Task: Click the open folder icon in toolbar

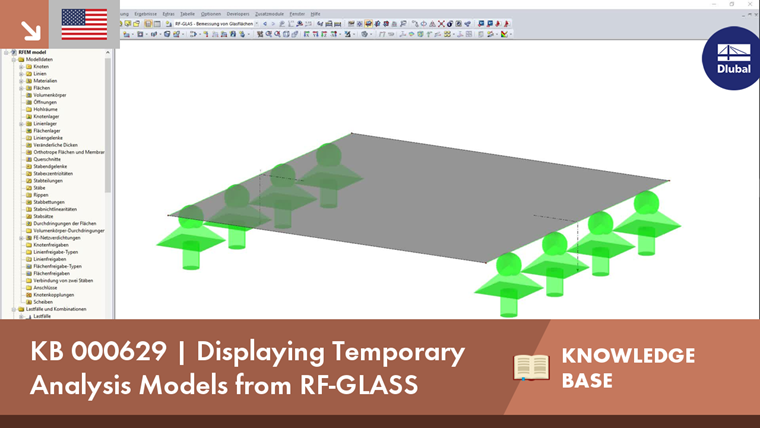Action: (x=136, y=24)
